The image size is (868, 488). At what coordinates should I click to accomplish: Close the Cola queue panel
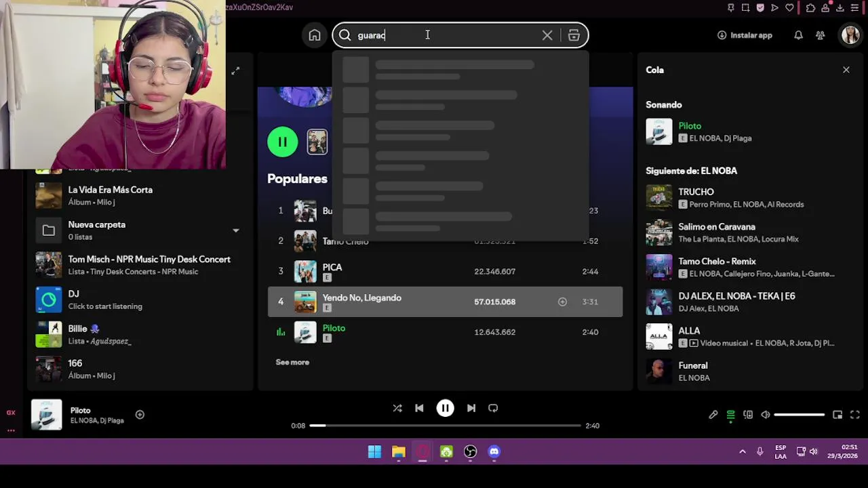pos(846,70)
